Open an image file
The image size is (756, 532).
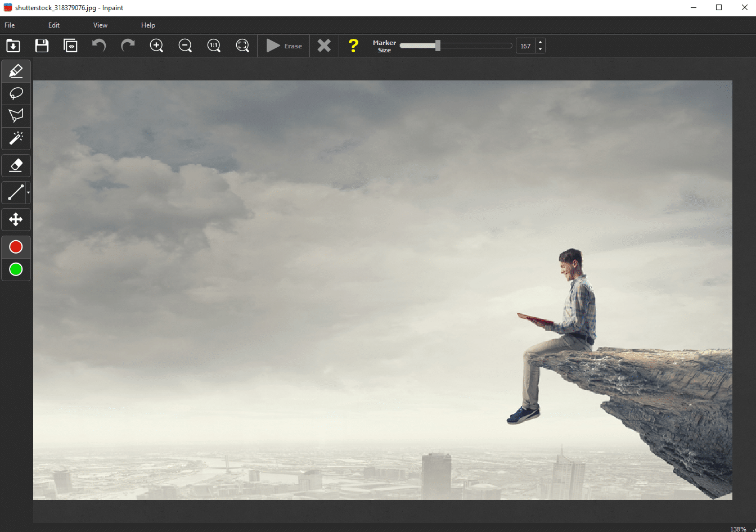13,46
